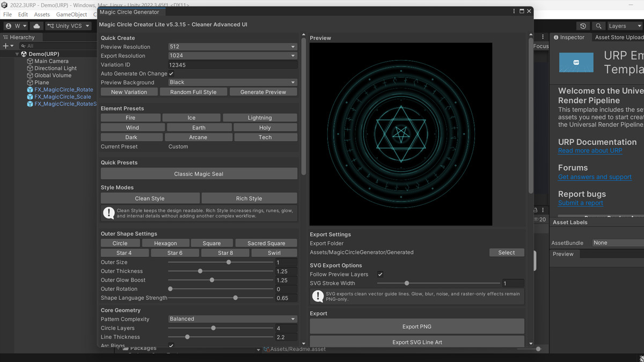Click Random Full Style button
644x362 pixels.
(193, 92)
